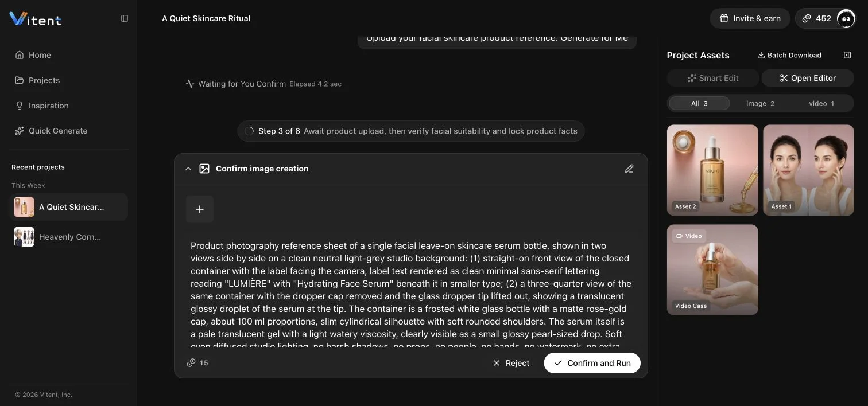
Task: Reject the image creation prompt
Action: point(511,363)
